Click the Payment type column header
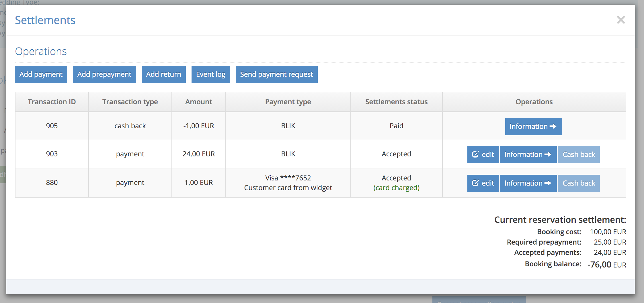Screen dimensions: 644x303 point(288,102)
